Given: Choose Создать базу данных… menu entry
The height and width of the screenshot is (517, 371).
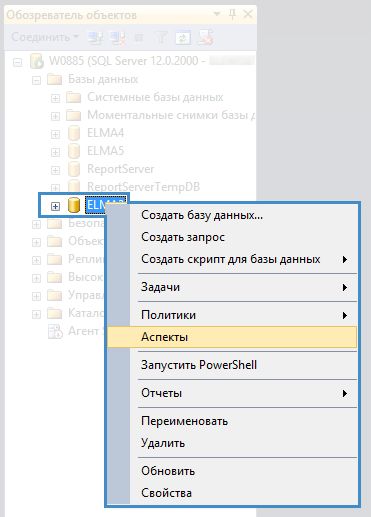Looking at the screenshot, I should 232,215.
